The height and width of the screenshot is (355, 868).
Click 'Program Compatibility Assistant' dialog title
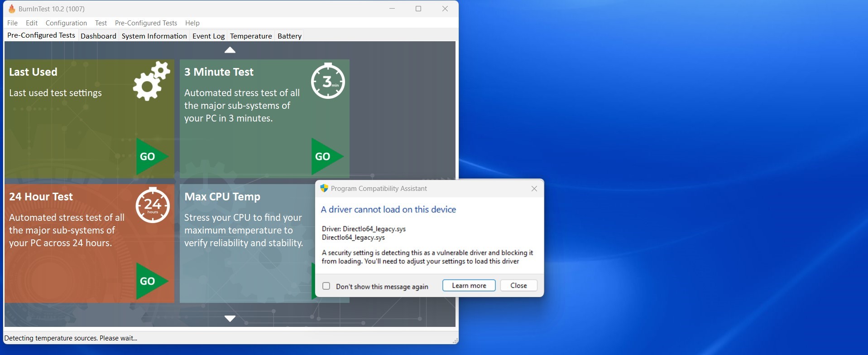pyautogui.click(x=379, y=189)
